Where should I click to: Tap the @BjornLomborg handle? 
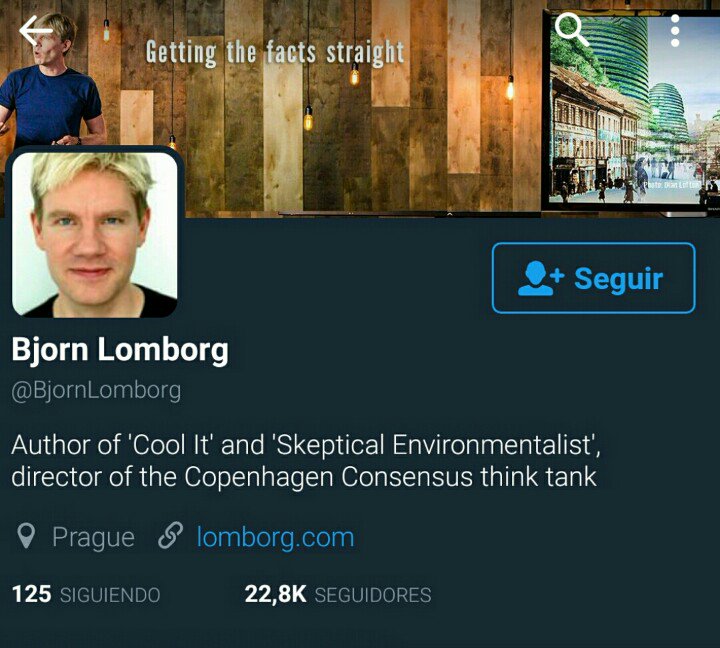tap(96, 391)
